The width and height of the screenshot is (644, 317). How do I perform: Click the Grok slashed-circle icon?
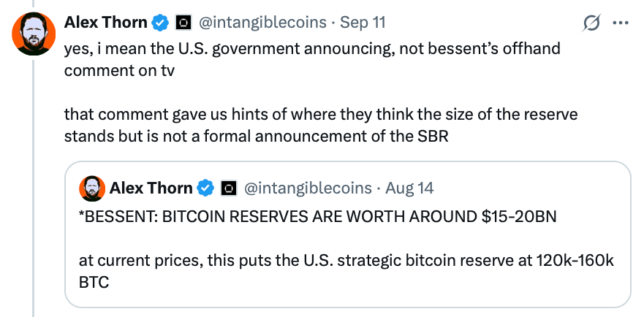coord(591,23)
